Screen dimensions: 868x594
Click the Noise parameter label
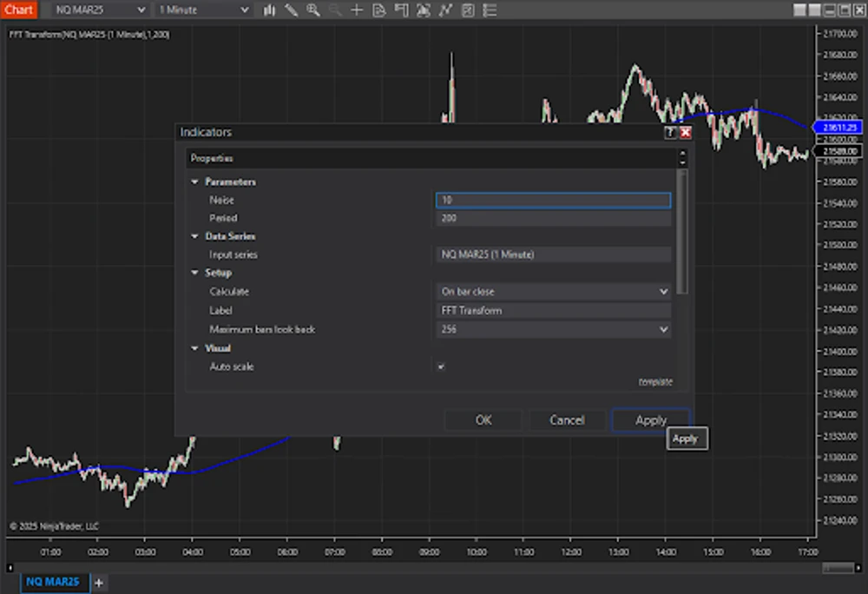221,200
